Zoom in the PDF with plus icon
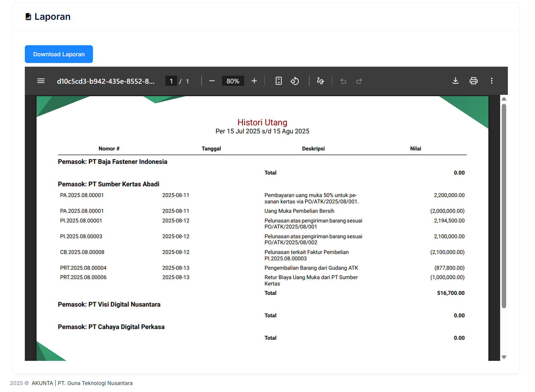This screenshot has height=392, width=535. point(254,81)
